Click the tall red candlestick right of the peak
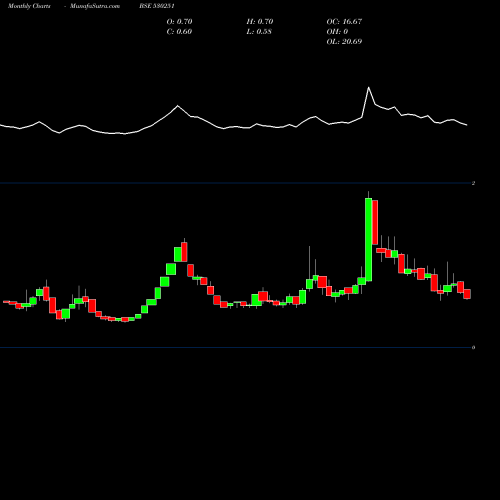Screen dimensions: 500x500 tap(375, 222)
